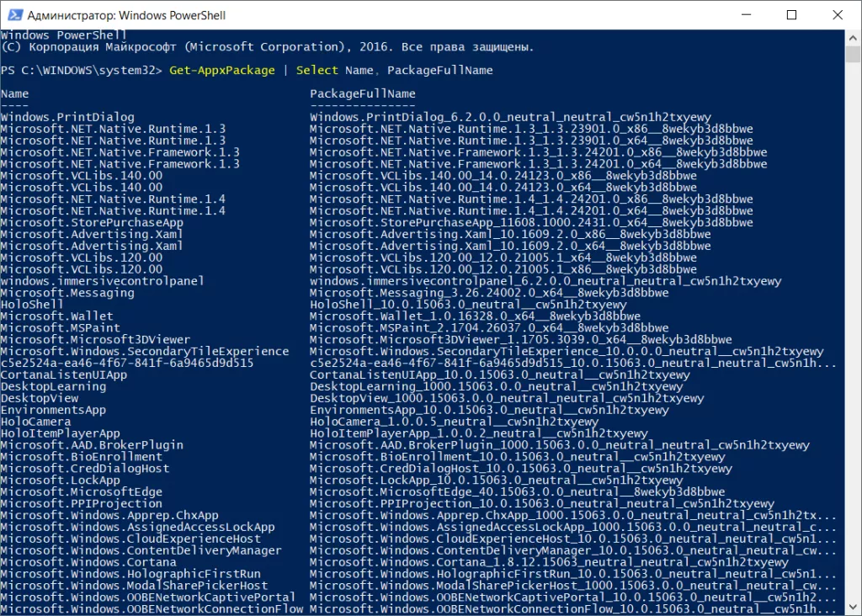The width and height of the screenshot is (862, 616).
Task: Click Microsoft.PPIProjection name entry
Action: (x=82, y=504)
